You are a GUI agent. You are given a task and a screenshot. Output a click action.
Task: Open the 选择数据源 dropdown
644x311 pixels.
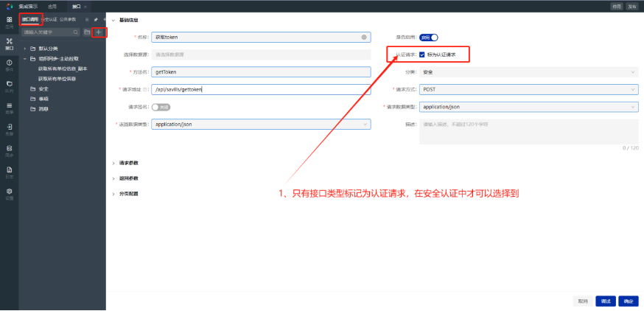click(261, 55)
